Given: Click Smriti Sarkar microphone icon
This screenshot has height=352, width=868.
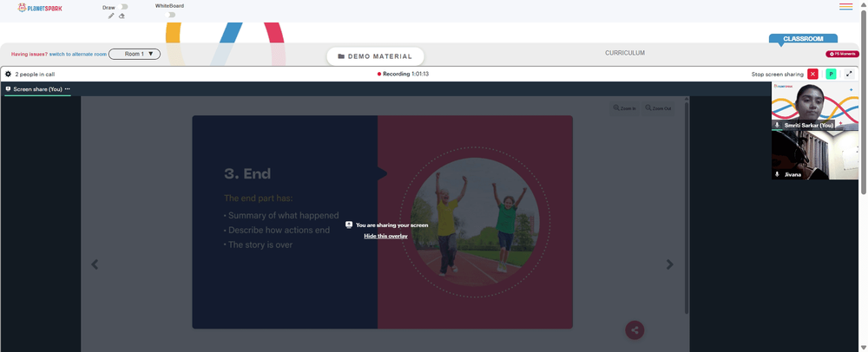Looking at the screenshot, I should [x=777, y=126].
